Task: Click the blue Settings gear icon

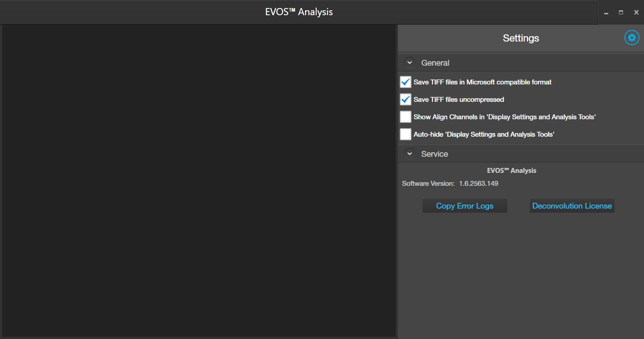Action: coord(631,38)
